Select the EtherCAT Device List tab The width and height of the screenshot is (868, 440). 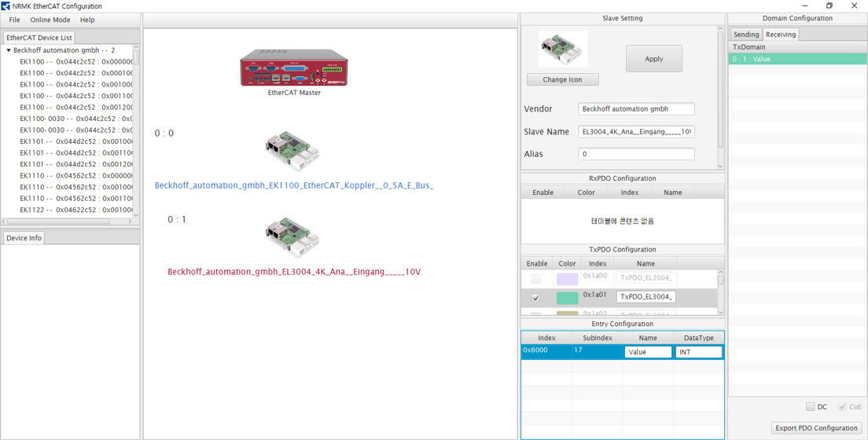coord(39,38)
